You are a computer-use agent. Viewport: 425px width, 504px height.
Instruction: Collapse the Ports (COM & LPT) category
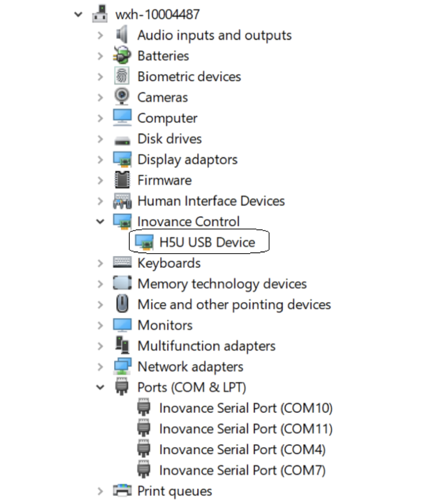click(x=100, y=387)
